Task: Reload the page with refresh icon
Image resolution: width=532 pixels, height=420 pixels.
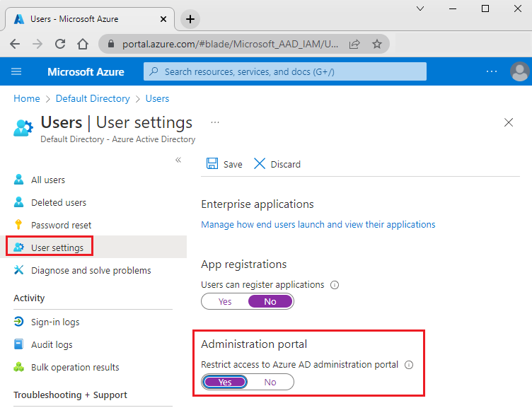Action: [60, 44]
